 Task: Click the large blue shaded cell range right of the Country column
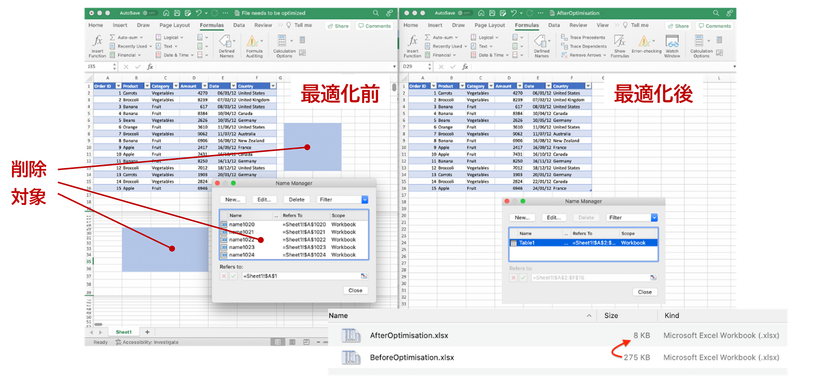[312, 147]
